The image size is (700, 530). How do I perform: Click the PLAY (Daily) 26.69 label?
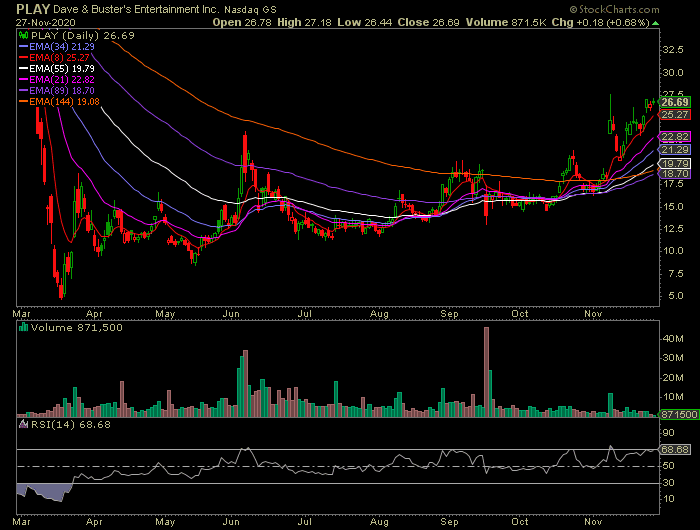click(x=83, y=36)
